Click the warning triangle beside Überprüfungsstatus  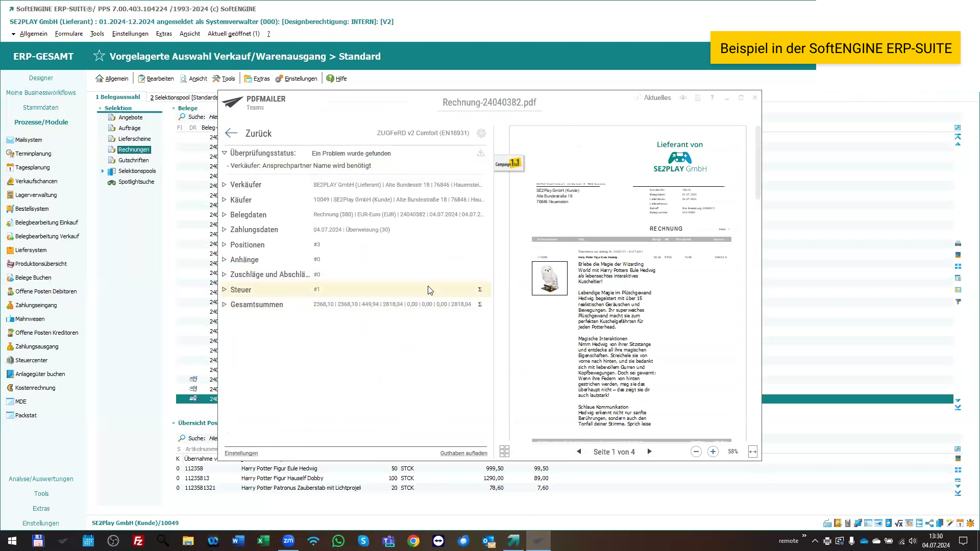481,153
